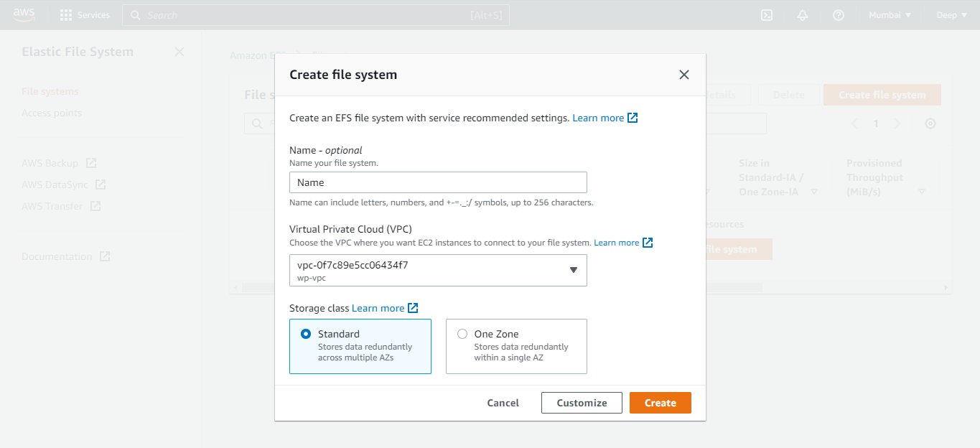Viewport: 980px width, 448px height.
Task: Open storage class Learn more link
Action: (x=380, y=308)
